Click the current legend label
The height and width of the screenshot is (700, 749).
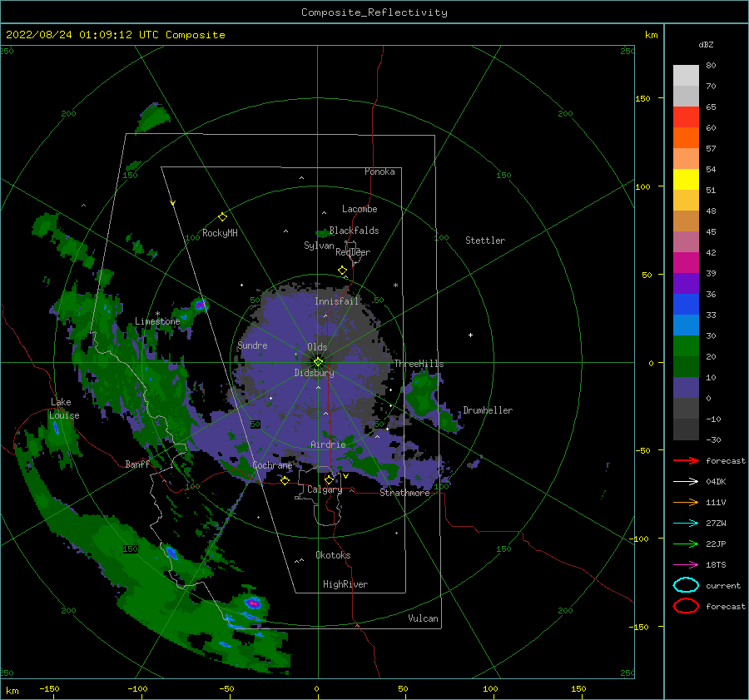[x=723, y=586]
